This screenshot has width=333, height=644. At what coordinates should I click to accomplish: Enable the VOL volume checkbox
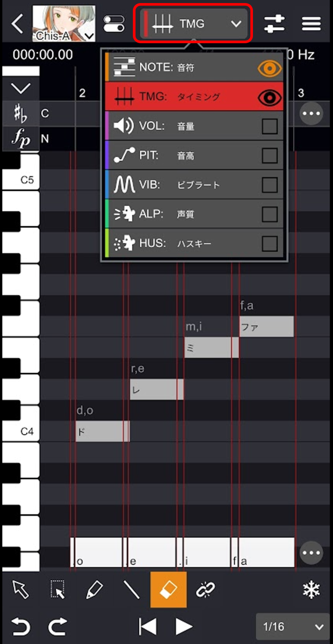coord(270,126)
